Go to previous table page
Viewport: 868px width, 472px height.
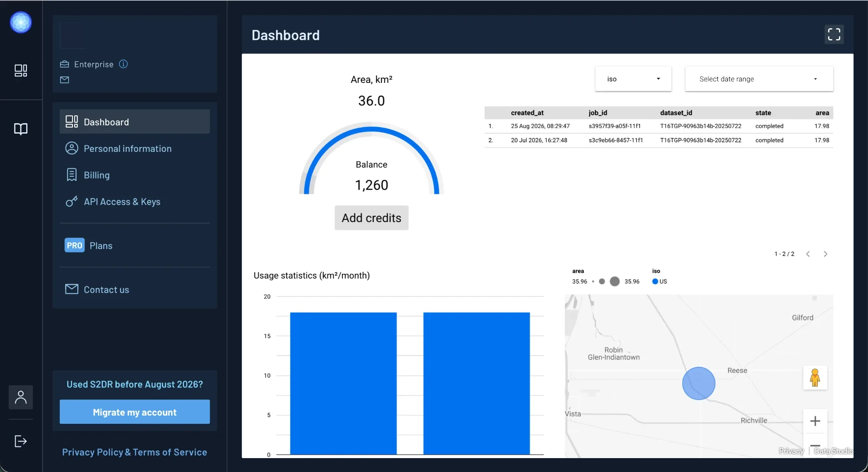(x=808, y=254)
